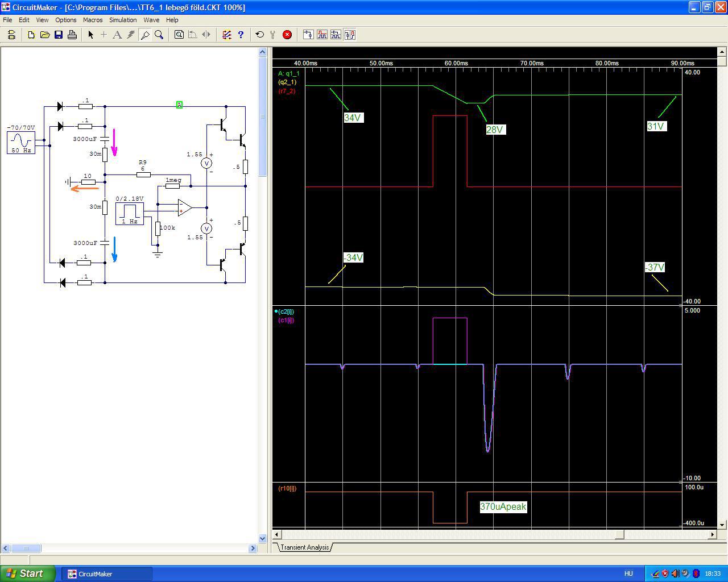Open the Wave menu
Viewport: 728px width, 582px height.
tap(151, 20)
